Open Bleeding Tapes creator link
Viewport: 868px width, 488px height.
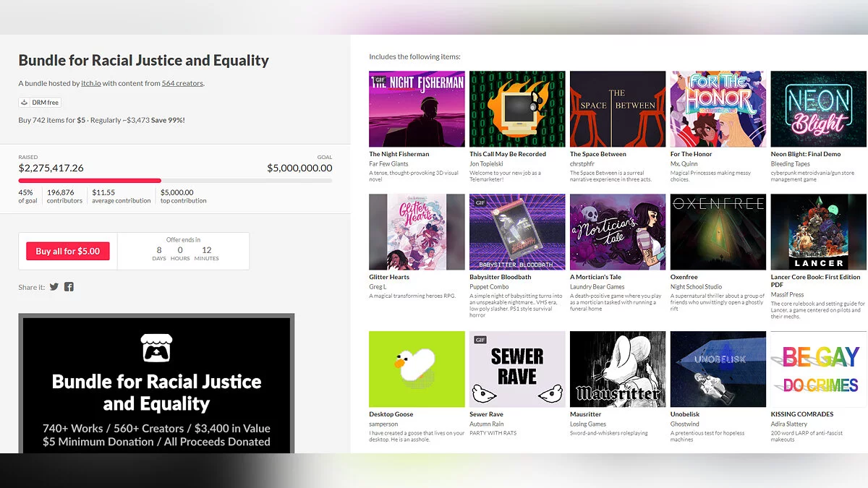point(791,164)
